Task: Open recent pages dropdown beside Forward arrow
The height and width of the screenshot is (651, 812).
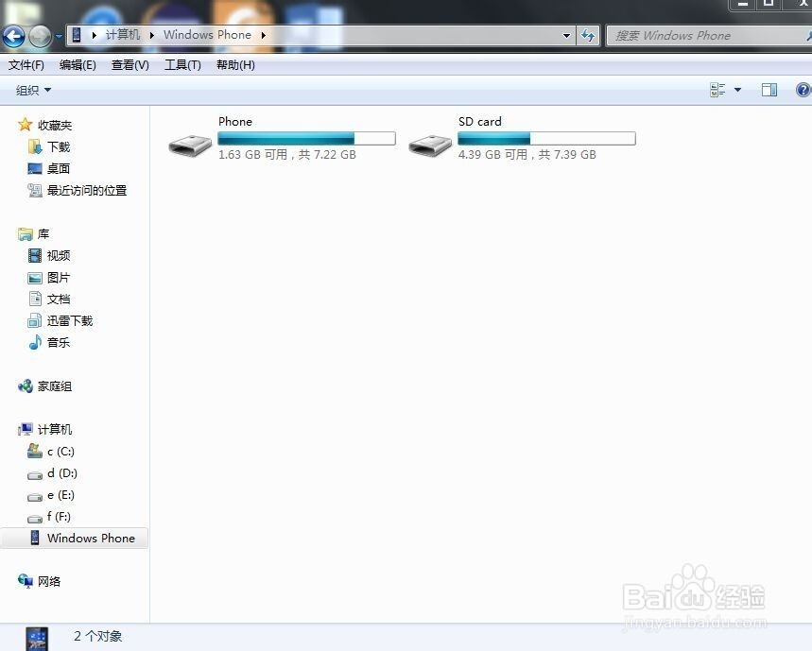Action: point(59,36)
